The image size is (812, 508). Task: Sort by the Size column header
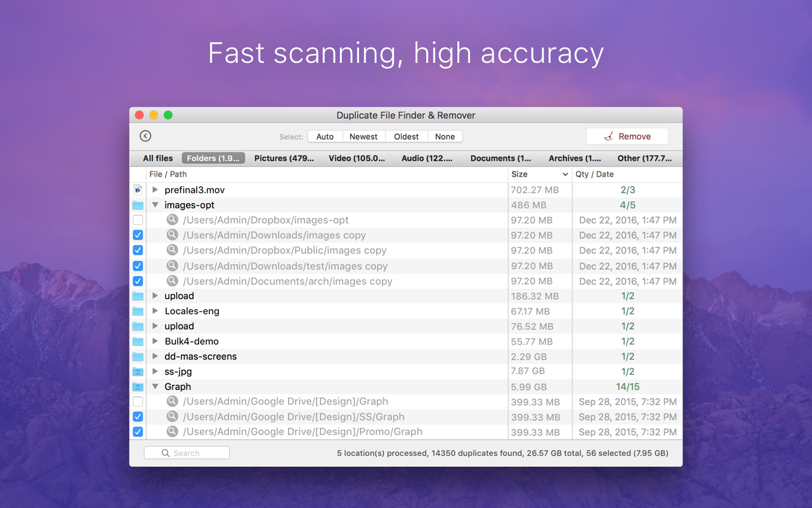coord(540,174)
